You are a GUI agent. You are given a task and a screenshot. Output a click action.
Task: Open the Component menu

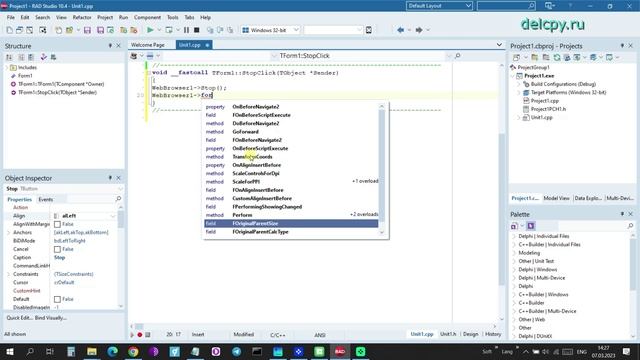(147, 18)
